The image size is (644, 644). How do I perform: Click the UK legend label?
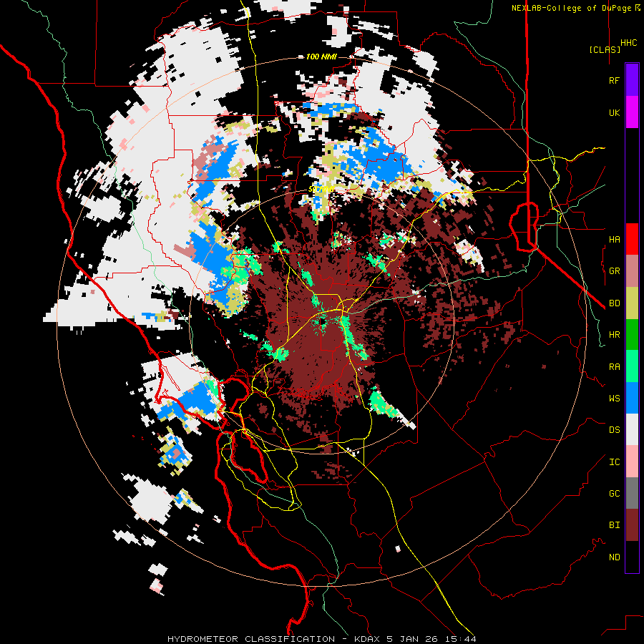[614, 112]
